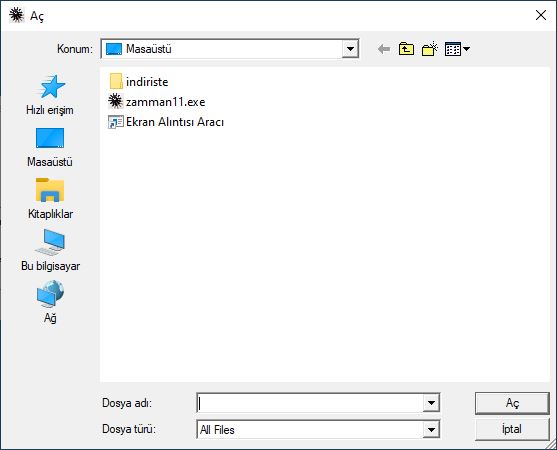Create a new folder
The height and width of the screenshot is (450, 557).
429,49
